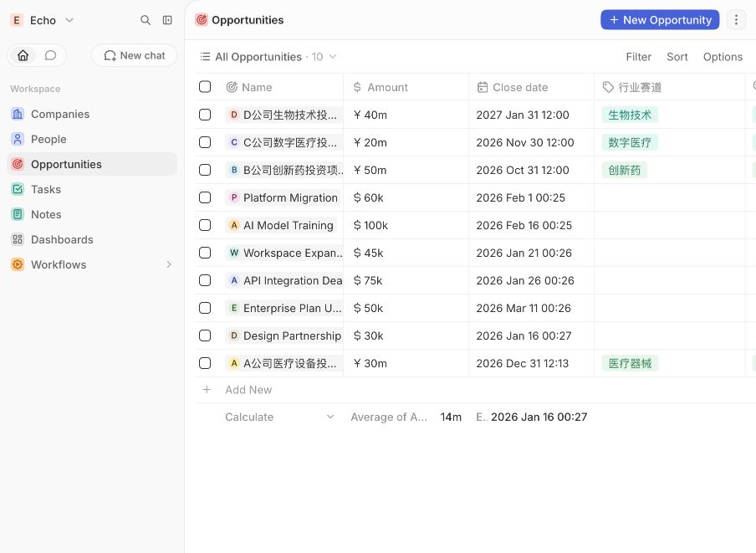756x553 pixels.
Task: Click the New Opportunity button
Action: (x=660, y=20)
